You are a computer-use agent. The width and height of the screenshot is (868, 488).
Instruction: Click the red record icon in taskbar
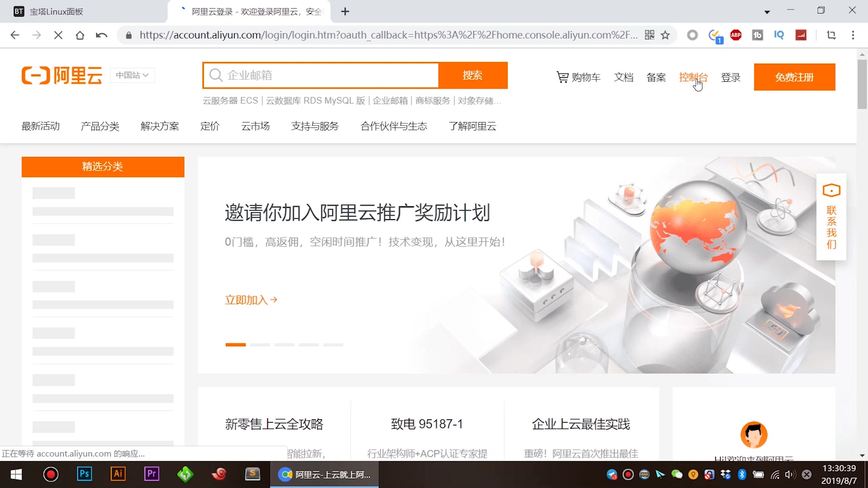pos(51,474)
